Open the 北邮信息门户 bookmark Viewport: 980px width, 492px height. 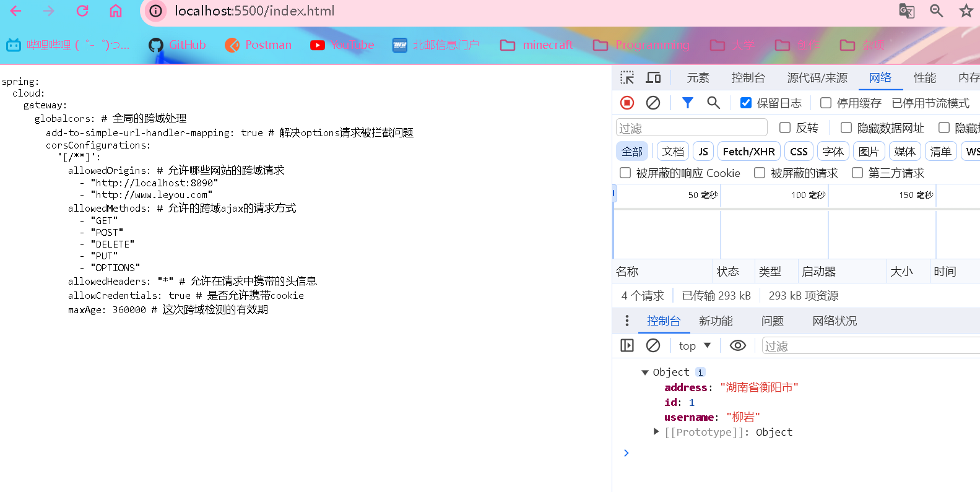coord(436,45)
